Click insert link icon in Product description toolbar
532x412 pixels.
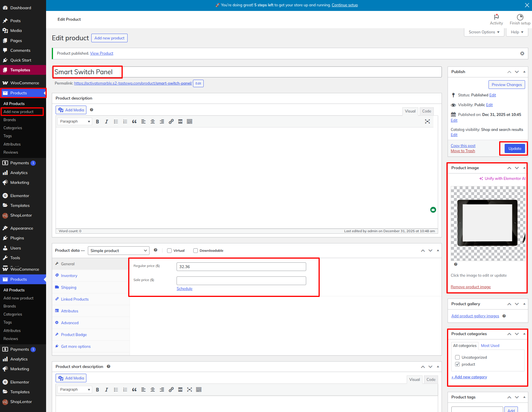click(171, 121)
